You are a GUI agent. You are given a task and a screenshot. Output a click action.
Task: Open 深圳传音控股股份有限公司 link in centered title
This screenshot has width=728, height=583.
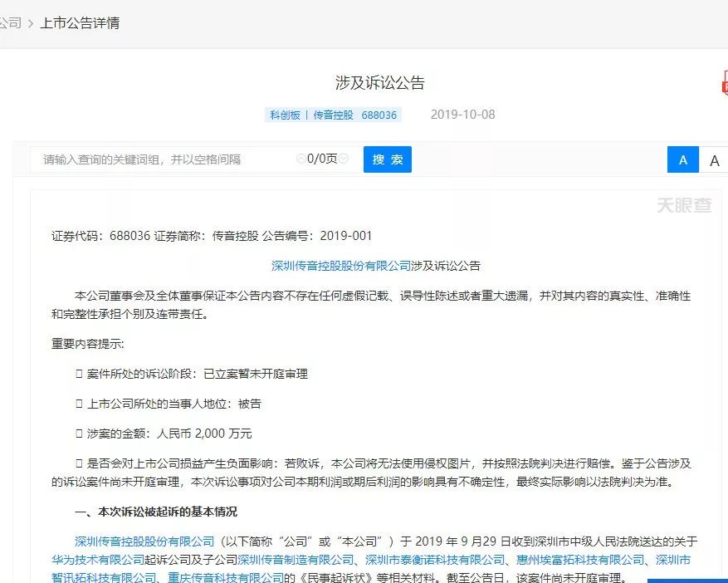click(341, 266)
